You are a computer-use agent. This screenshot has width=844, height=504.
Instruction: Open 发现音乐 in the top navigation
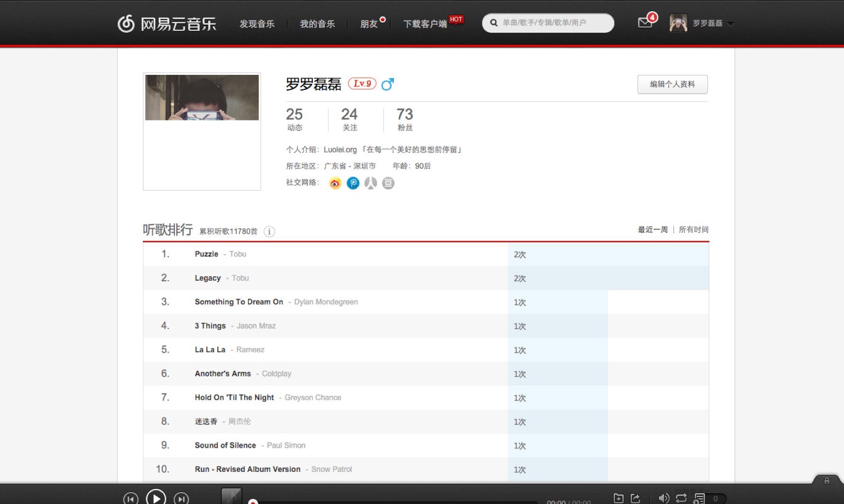(257, 24)
